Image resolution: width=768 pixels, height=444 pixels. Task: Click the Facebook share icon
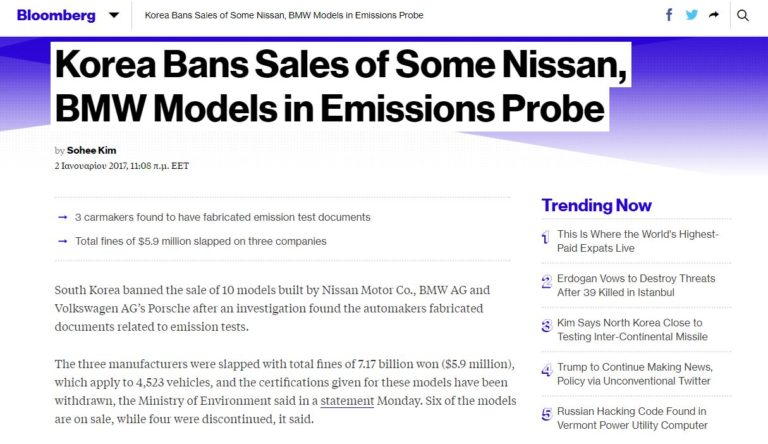coord(670,15)
